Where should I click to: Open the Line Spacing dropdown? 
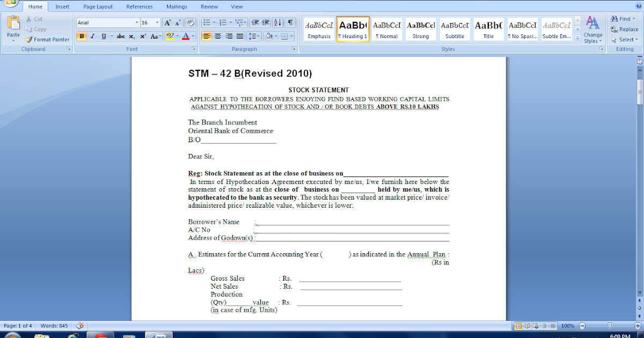point(254,36)
